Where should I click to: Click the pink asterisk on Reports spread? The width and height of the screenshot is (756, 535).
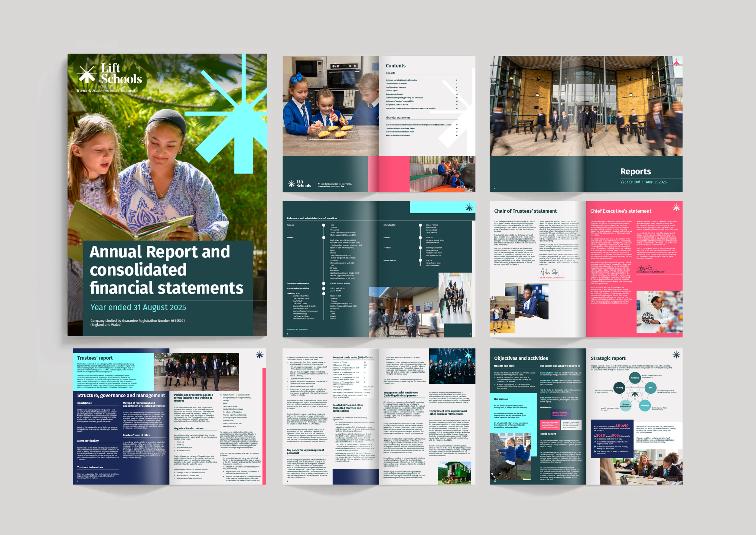[676, 62]
